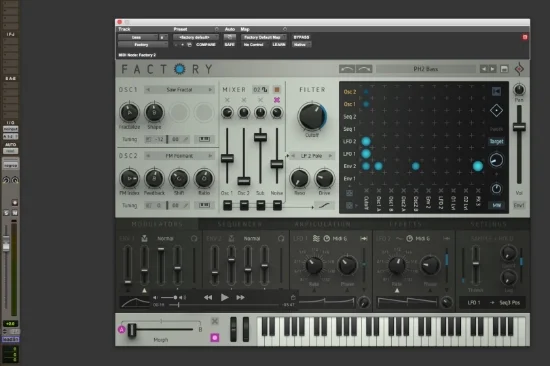
Task: Open the Factory Default Map dropdown
Action: click(x=263, y=37)
